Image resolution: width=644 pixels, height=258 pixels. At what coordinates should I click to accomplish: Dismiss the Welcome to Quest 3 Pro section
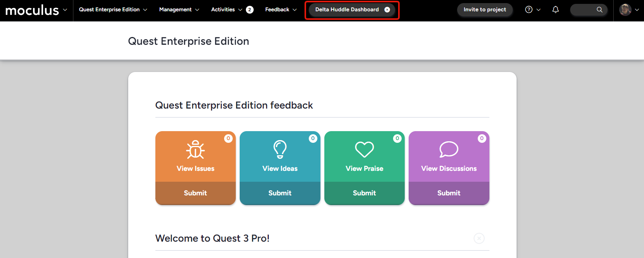(x=479, y=238)
